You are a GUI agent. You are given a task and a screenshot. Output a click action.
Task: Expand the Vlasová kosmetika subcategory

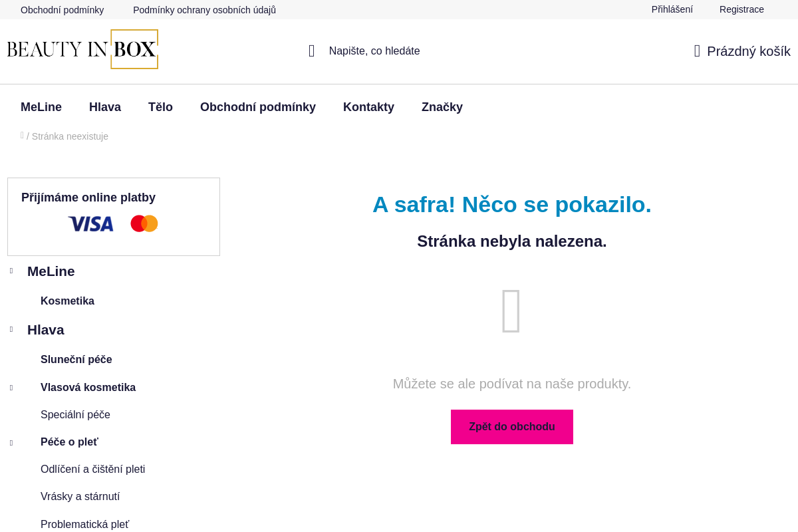pyautogui.click(x=11, y=387)
